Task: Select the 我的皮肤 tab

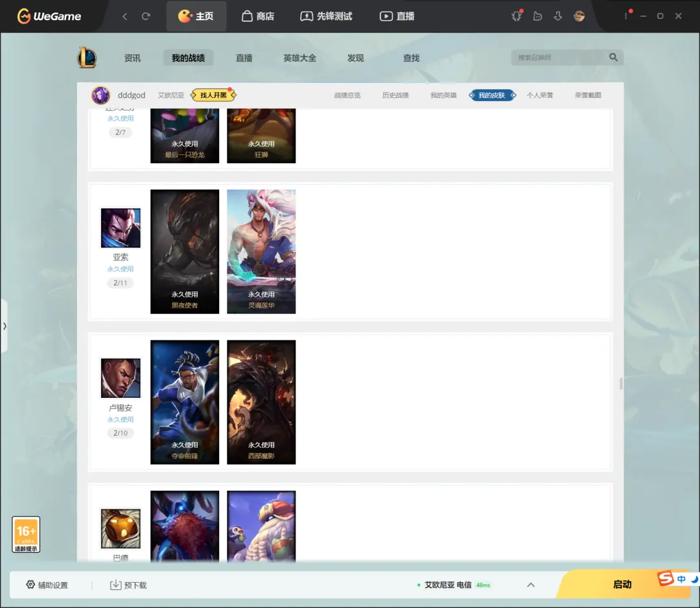Action: (492, 95)
